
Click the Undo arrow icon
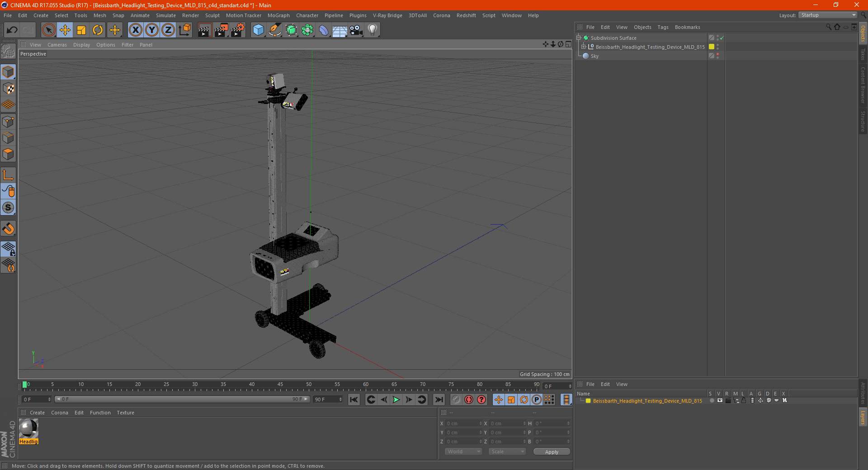click(x=12, y=30)
